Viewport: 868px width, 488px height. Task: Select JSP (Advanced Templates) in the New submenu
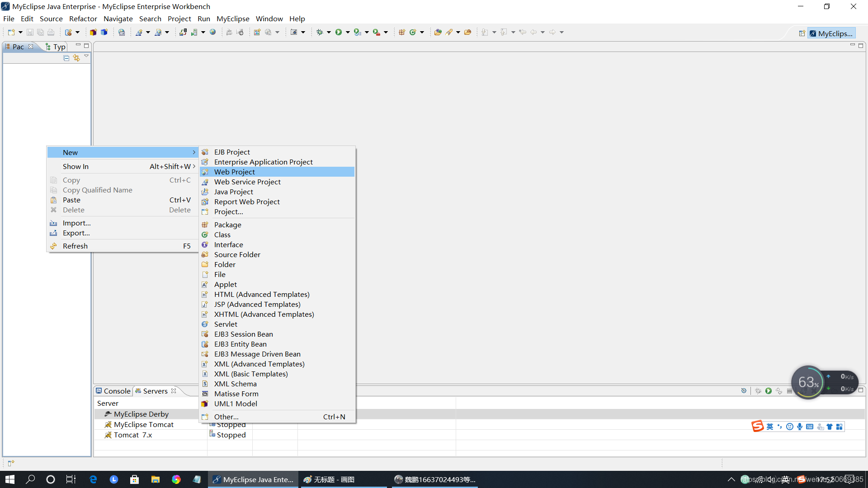(x=277, y=304)
